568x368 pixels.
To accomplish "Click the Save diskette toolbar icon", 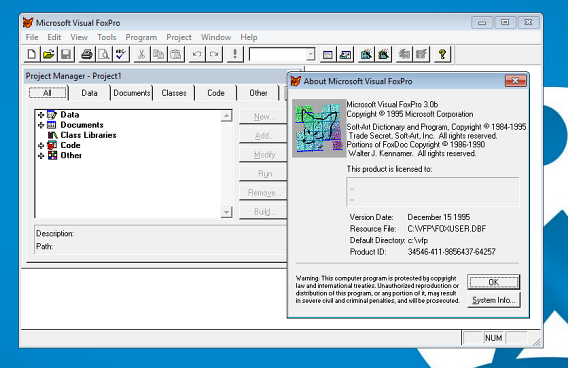I will tap(66, 54).
